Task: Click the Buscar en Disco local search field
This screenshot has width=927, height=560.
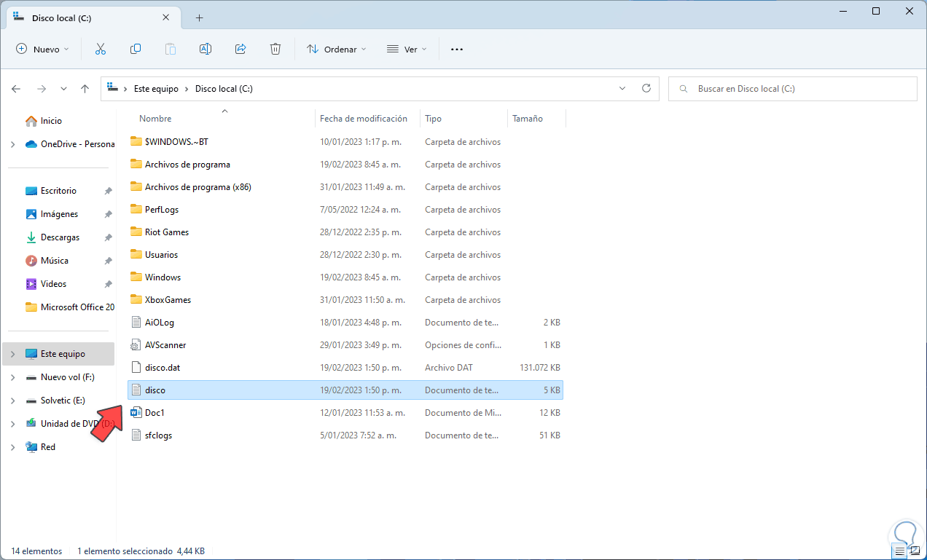Action: pyautogui.click(x=792, y=89)
